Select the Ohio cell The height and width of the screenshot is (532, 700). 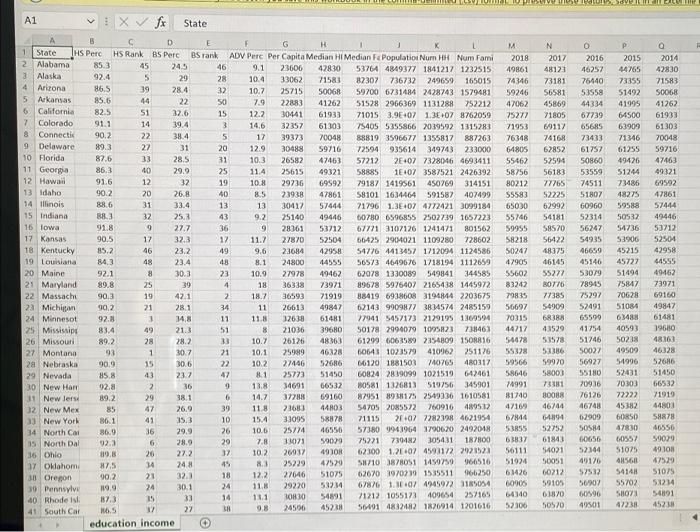coord(62,455)
